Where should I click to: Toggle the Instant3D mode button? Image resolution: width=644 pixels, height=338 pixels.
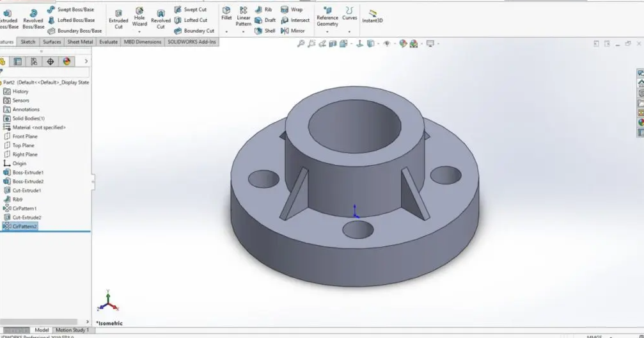[x=372, y=16]
